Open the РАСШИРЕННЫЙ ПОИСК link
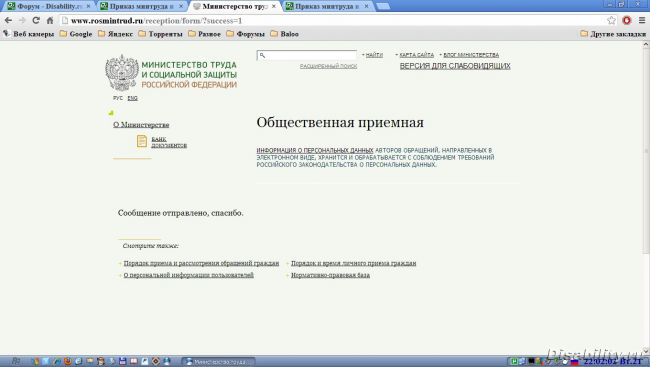Screen dimensions: 650x367 tap(328, 66)
